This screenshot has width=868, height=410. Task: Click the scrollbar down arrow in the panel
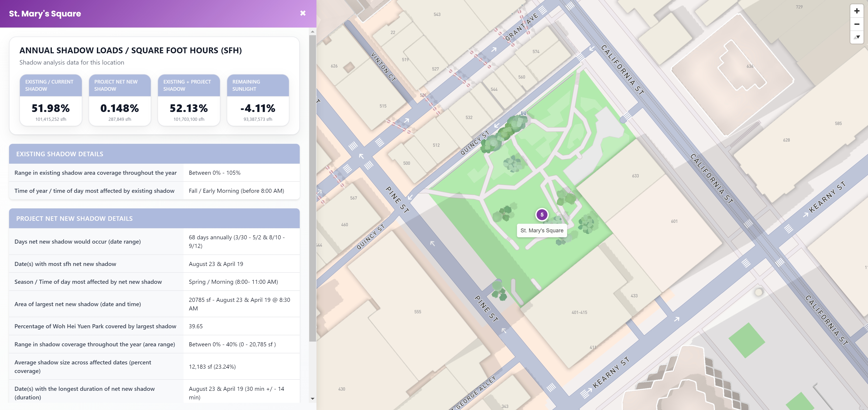click(x=312, y=398)
